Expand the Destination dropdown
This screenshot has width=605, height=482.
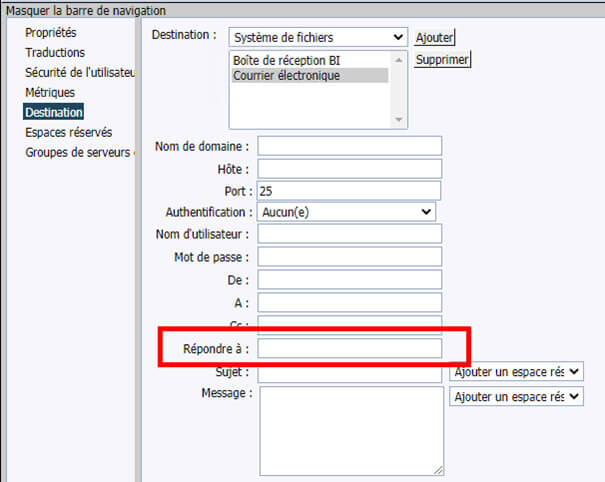318,37
